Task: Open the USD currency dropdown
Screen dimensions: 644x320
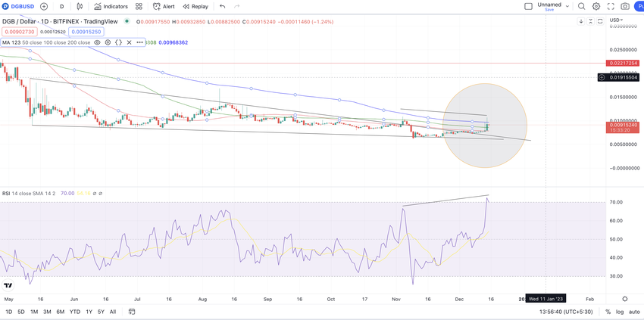Action: [x=616, y=20]
